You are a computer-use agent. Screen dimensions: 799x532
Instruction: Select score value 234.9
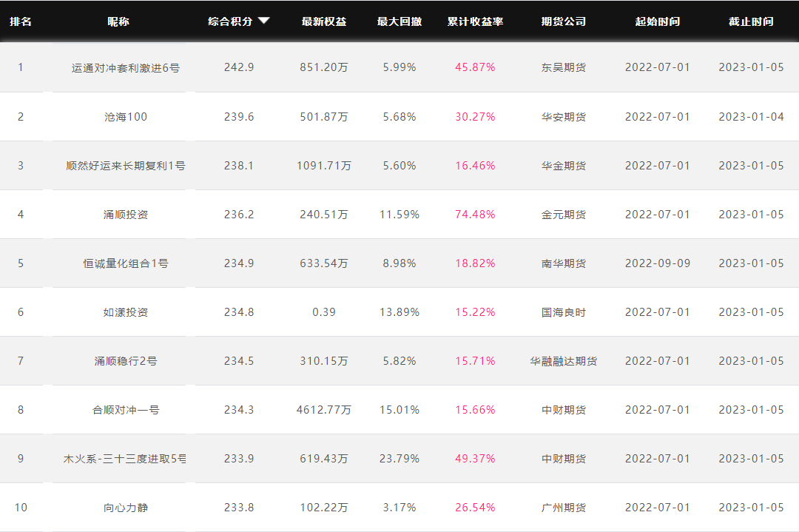239,263
